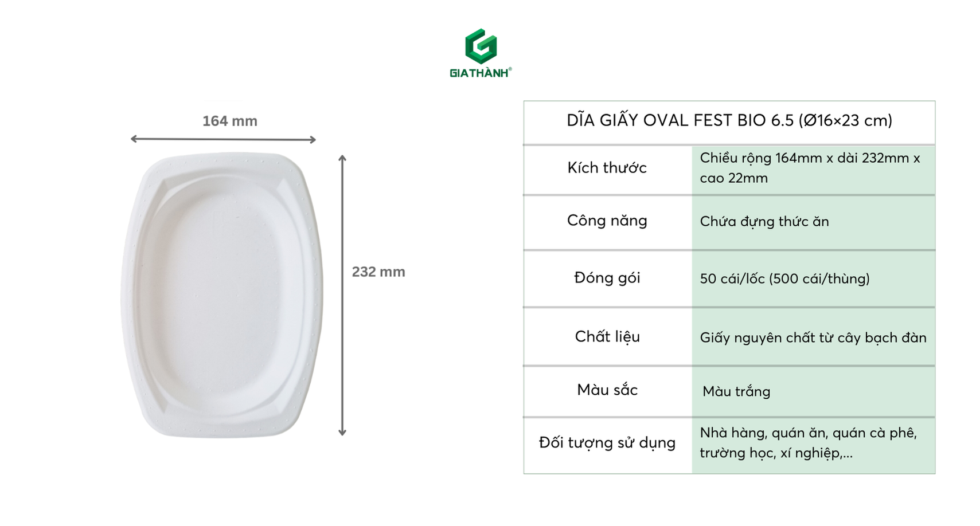Select the Chất liệu row label
The image size is (980, 526).
[607, 336]
